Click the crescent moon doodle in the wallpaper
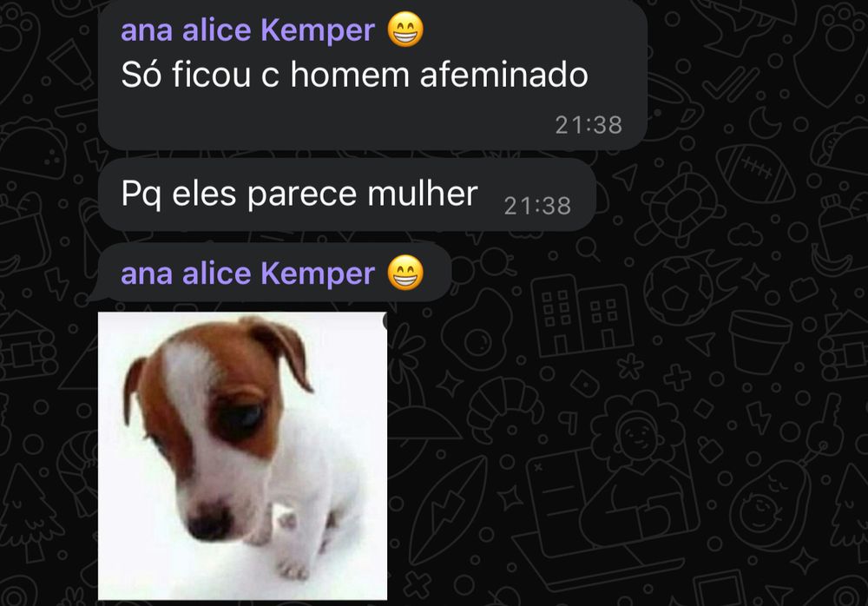This screenshot has height=606, width=868. click(x=766, y=122)
